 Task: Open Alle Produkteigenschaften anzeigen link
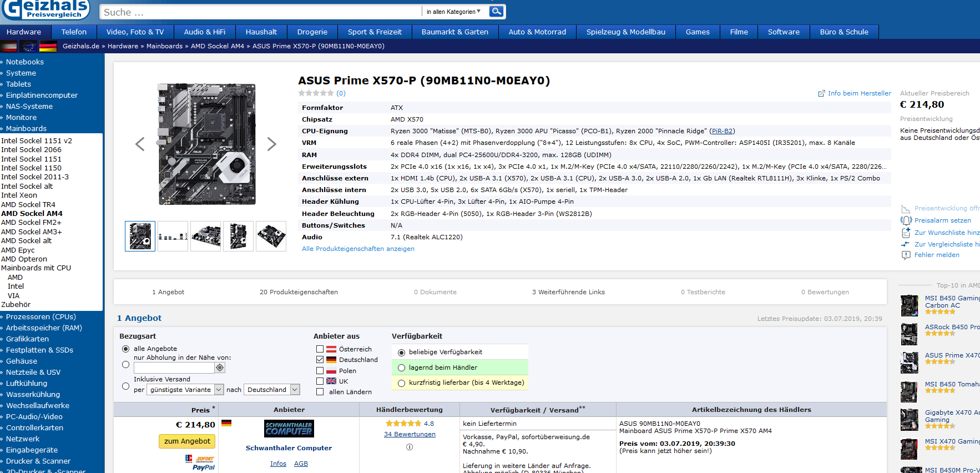[358, 249]
